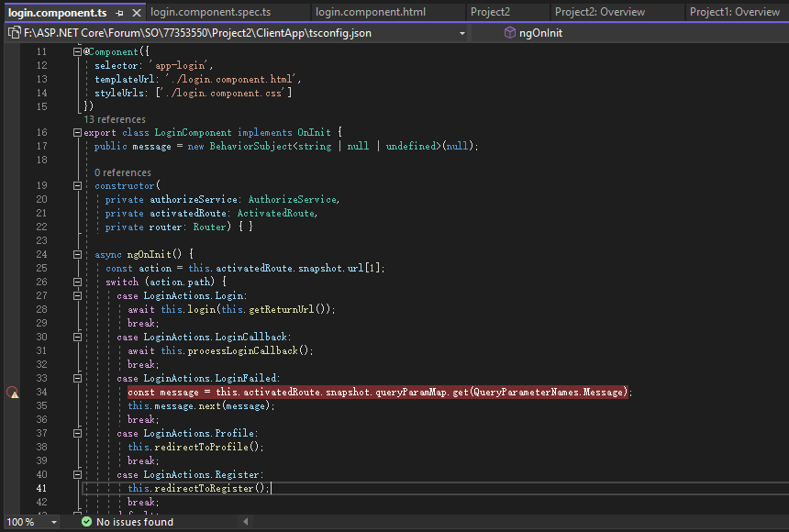This screenshot has height=532, width=789.
Task: Collapse the @Component decorator block
Action: 77,53
